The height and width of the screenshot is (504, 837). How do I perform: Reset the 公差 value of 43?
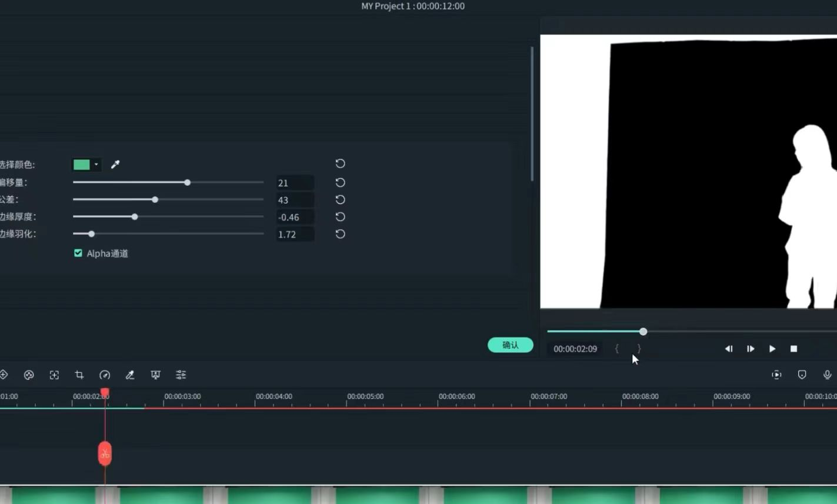coord(340,199)
